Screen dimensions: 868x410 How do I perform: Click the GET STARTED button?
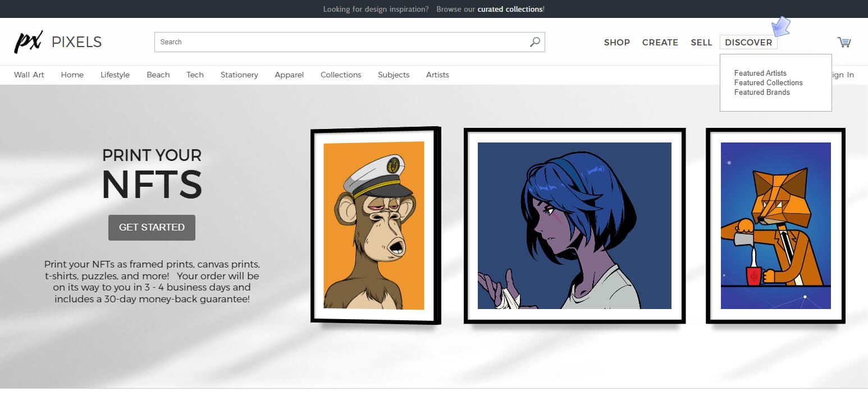(152, 227)
